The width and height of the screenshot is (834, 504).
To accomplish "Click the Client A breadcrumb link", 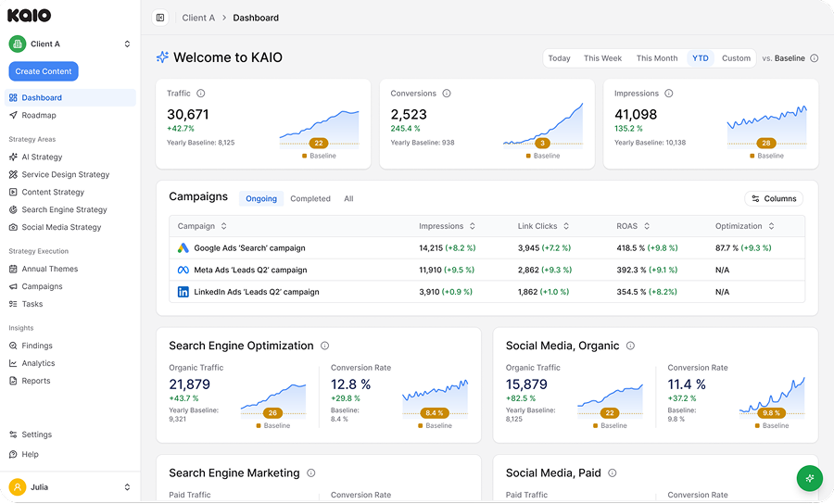I will coord(198,18).
